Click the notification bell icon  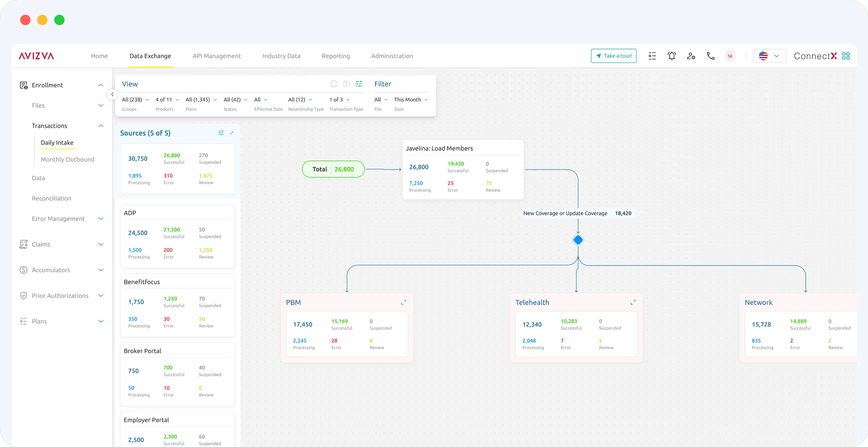coord(672,56)
